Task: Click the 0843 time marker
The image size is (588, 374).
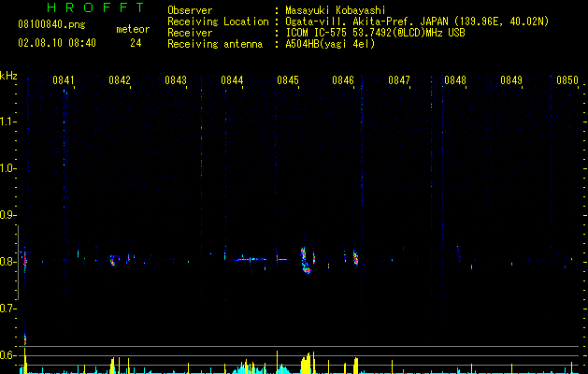Action: [176, 80]
